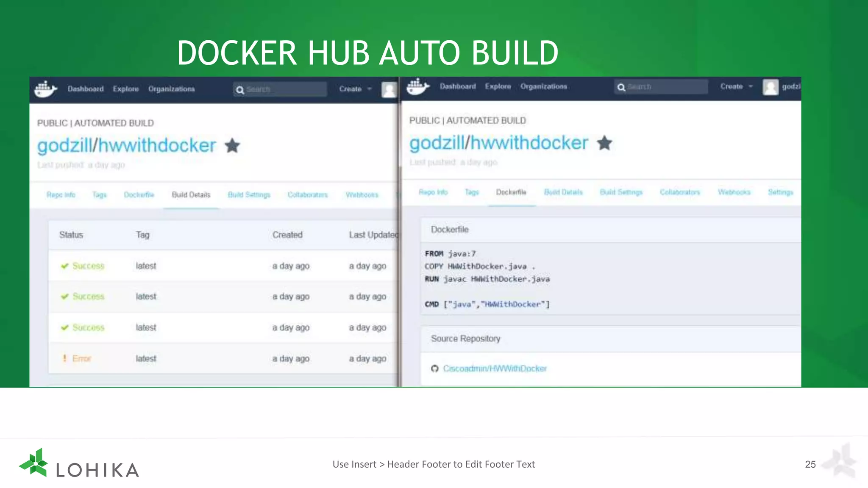Open user avatar in right window navbar
868x488 pixels.
(771, 87)
